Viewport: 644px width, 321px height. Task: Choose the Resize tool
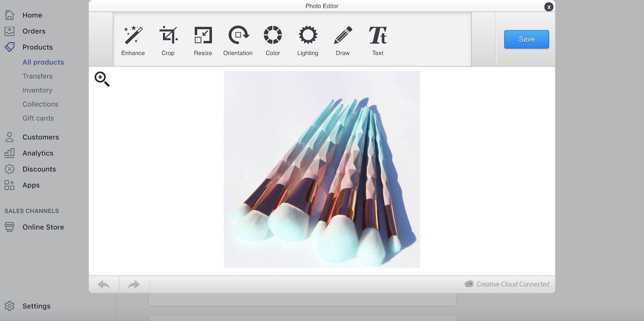pyautogui.click(x=203, y=40)
